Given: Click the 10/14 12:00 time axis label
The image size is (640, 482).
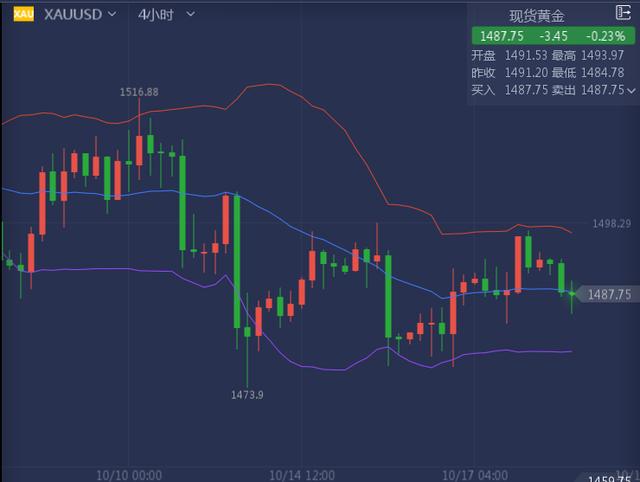Looking at the screenshot, I should pos(301,474).
